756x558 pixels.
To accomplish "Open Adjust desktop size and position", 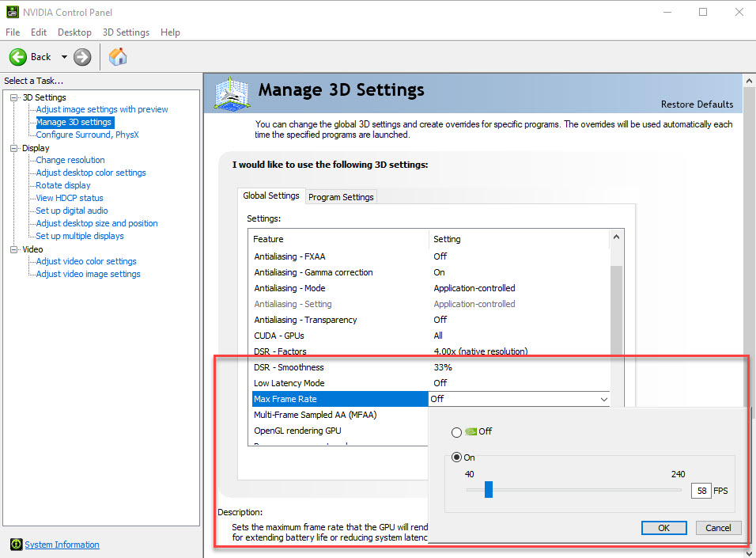I will (x=97, y=223).
